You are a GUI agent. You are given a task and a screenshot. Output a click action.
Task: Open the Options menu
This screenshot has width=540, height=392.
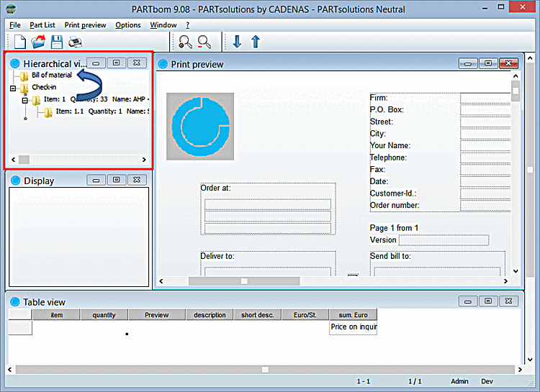pyautogui.click(x=127, y=25)
